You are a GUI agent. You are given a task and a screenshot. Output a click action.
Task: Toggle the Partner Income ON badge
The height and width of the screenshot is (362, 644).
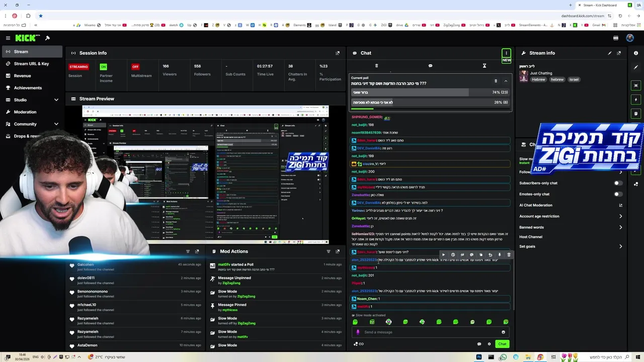(x=103, y=66)
